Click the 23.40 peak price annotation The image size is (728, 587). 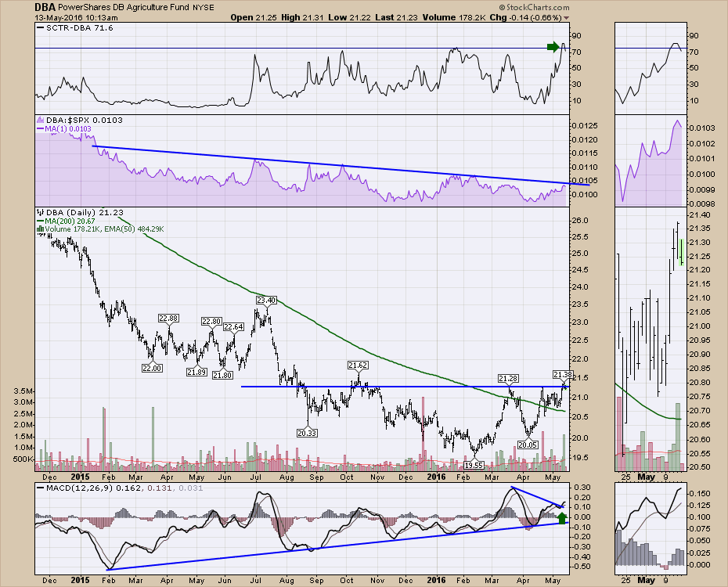(x=266, y=301)
